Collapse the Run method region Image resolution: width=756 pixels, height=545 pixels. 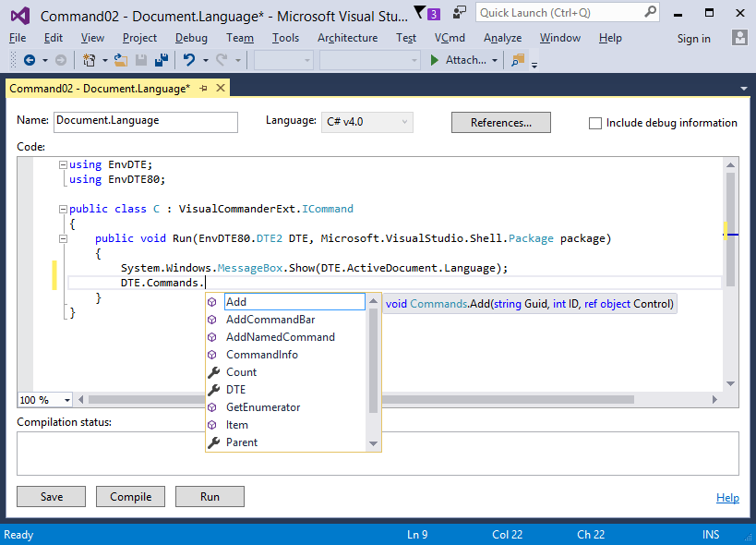[63, 238]
